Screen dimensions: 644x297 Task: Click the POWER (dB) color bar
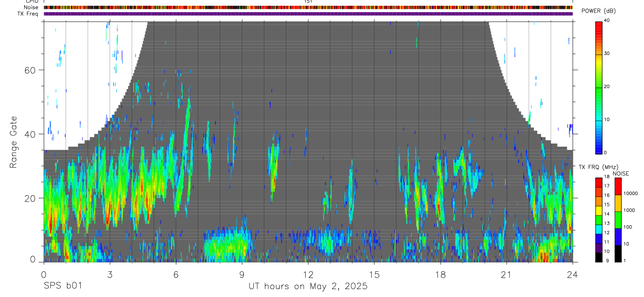[598, 87]
